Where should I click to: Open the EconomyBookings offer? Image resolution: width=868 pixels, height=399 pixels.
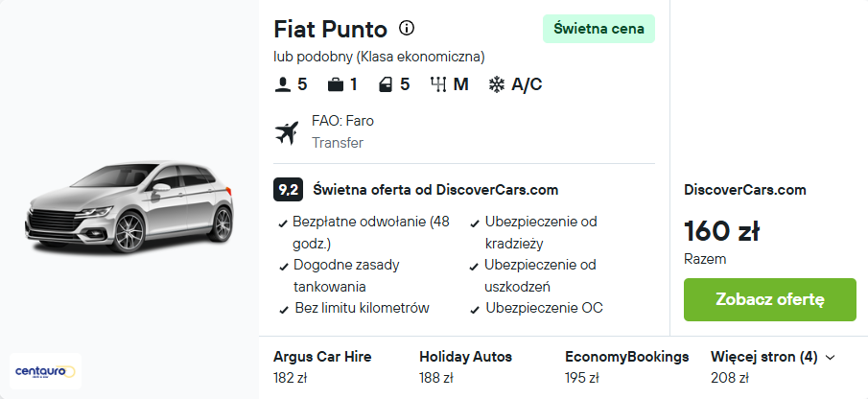click(626, 367)
